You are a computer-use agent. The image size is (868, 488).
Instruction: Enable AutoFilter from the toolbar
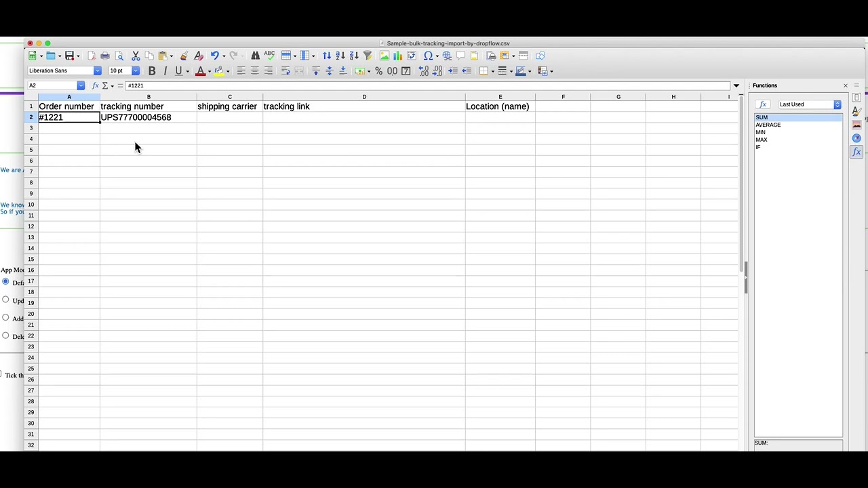click(367, 56)
